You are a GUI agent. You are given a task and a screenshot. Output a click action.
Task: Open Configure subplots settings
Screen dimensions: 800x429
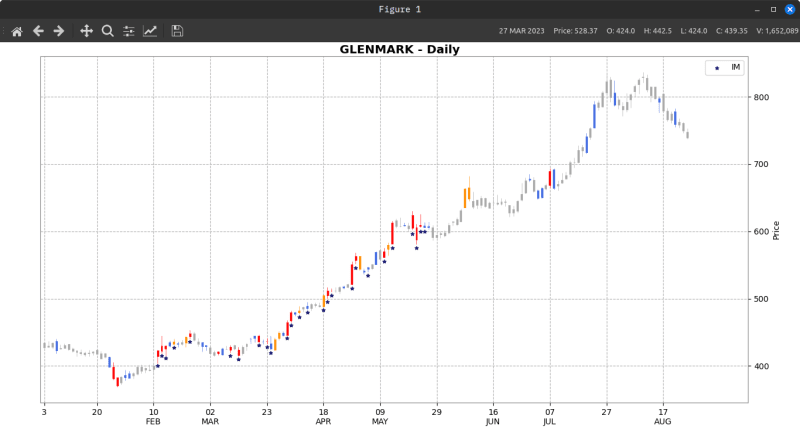tap(129, 31)
